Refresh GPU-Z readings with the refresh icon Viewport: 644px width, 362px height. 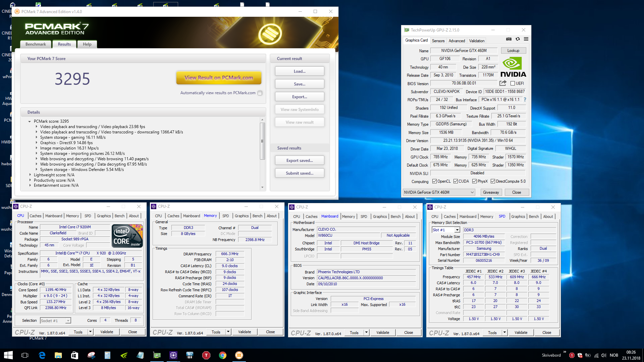point(518,39)
